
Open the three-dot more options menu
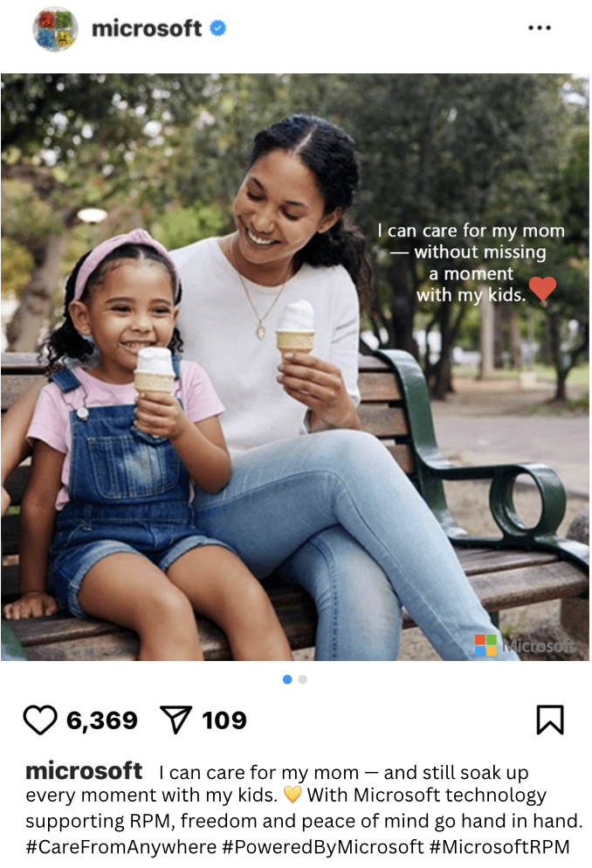point(539,28)
